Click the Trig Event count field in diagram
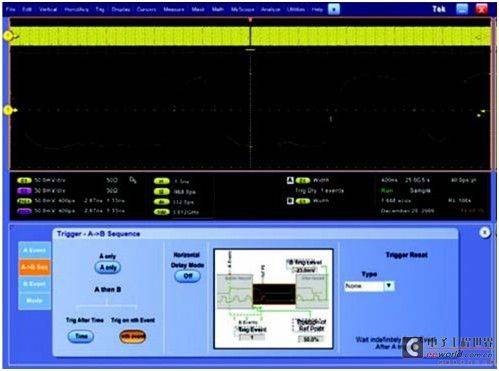The image size is (499, 371). pyautogui.click(x=252, y=337)
